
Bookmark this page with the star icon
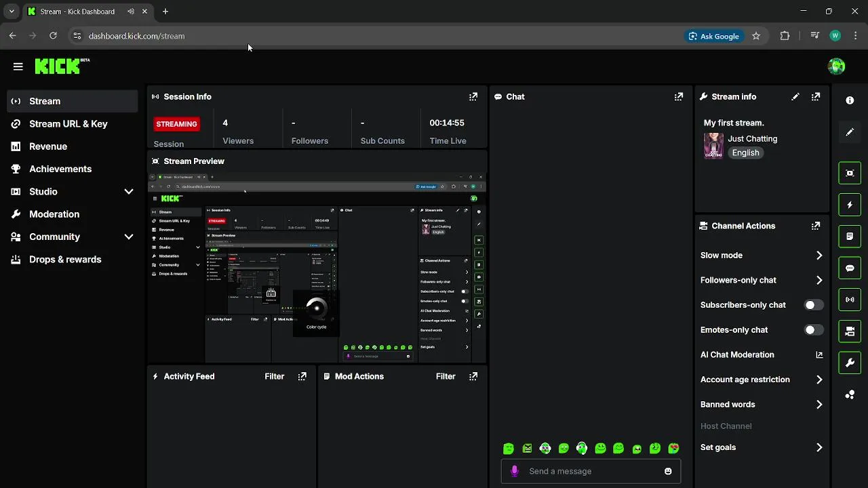[x=756, y=36]
